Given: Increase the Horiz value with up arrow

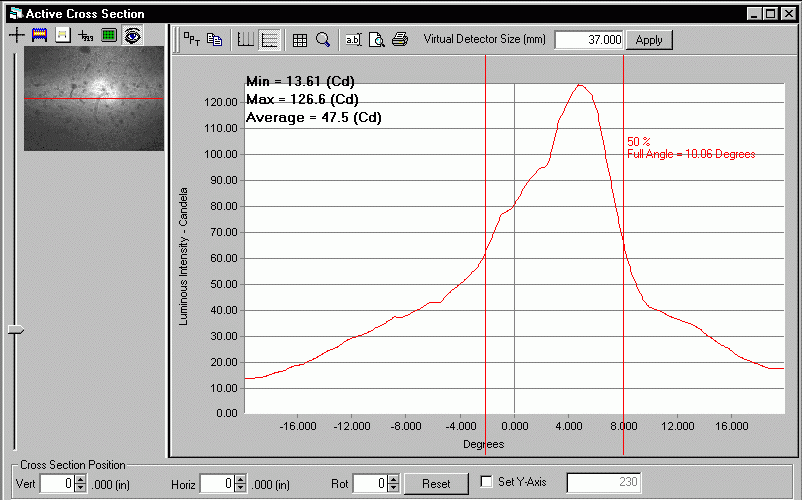Looking at the screenshot, I should point(240,480).
